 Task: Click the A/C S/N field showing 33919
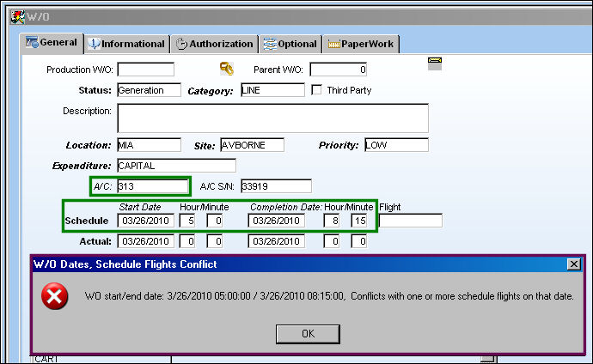[276, 186]
